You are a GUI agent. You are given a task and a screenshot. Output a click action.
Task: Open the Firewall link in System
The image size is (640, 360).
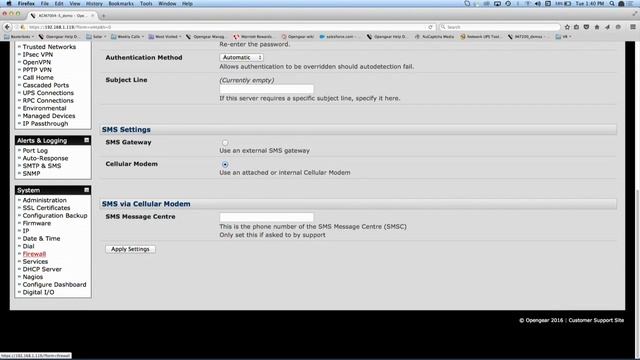(34, 254)
